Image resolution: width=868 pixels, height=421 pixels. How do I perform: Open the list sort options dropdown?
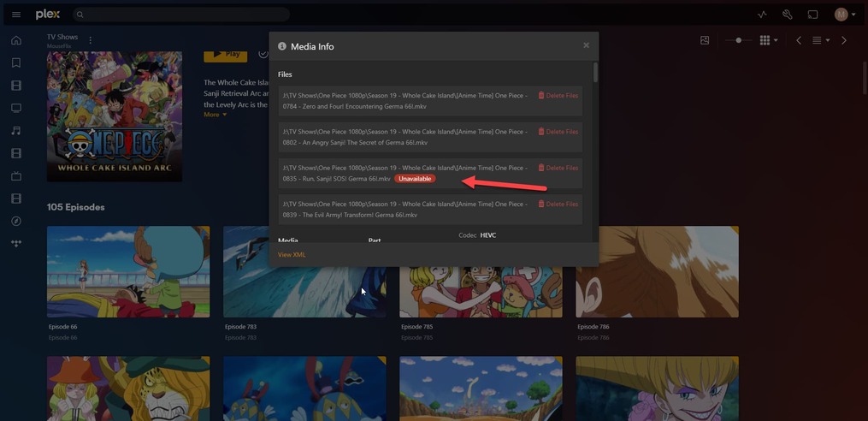[x=820, y=40]
